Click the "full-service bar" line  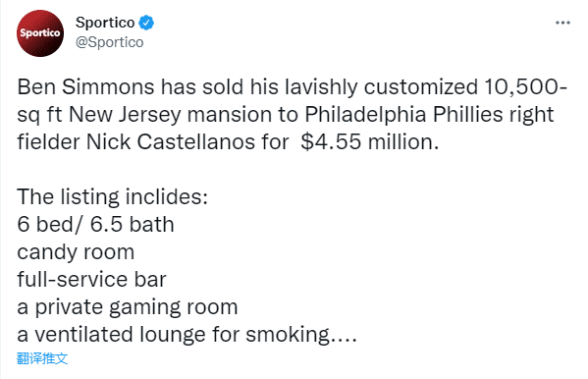click(91, 280)
